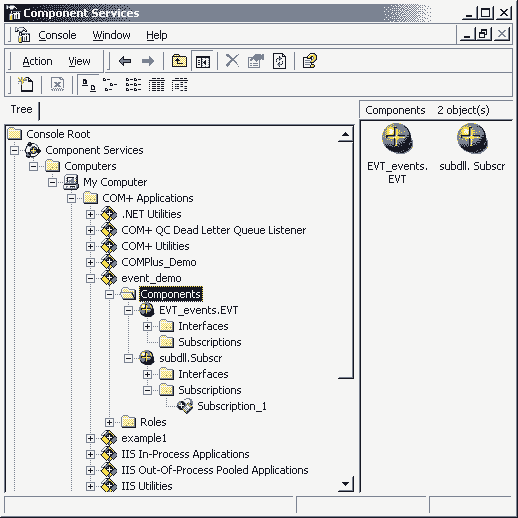The width and height of the screenshot is (518, 518).
Task: Click the COM+ Applications folder icon
Action: (x=90, y=198)
